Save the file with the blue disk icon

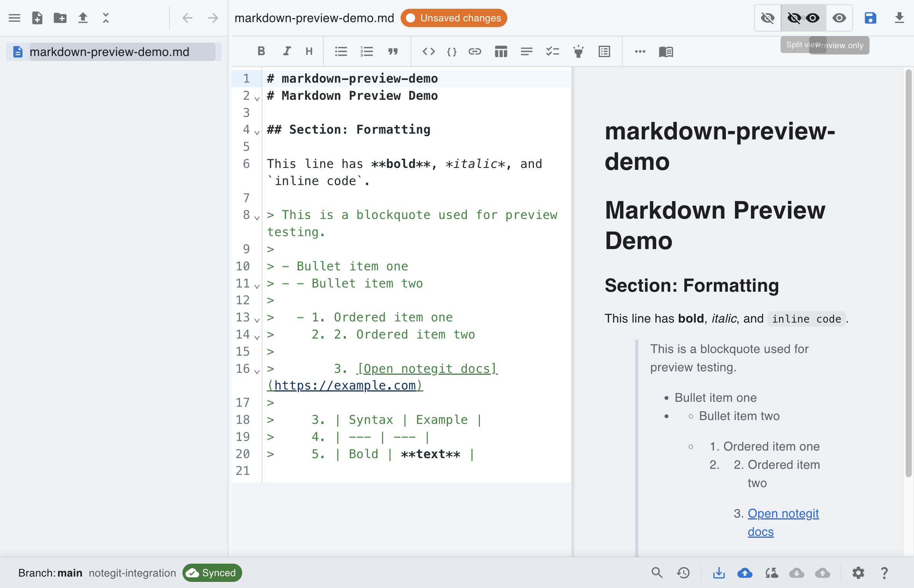pyautogui.click(x=870, y=18)
